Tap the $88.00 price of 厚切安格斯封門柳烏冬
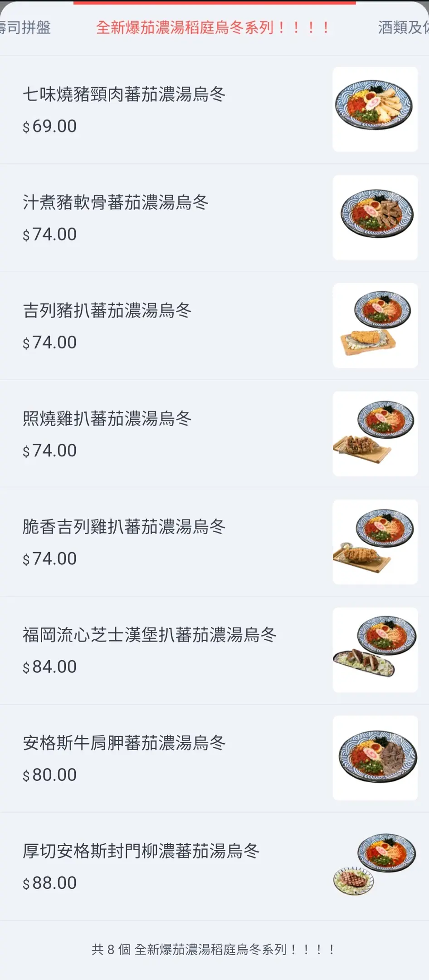Screen dimensions: 429x980 pos(50,883)
